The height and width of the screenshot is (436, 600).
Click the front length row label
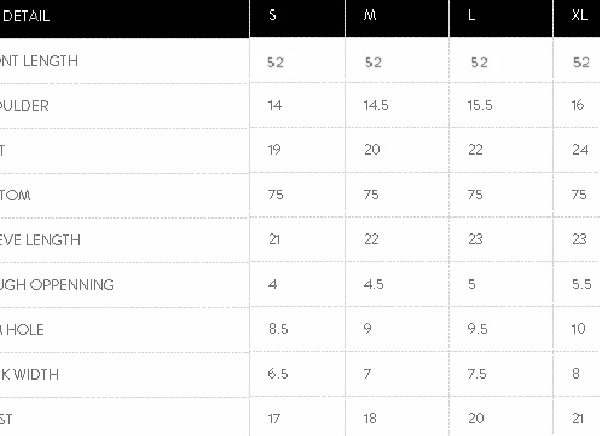[x=41, y=61]
